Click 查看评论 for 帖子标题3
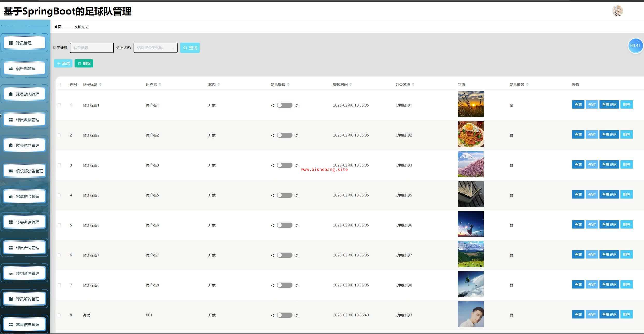The width and height of the screenshot is (644, 334). coord(609,164)
